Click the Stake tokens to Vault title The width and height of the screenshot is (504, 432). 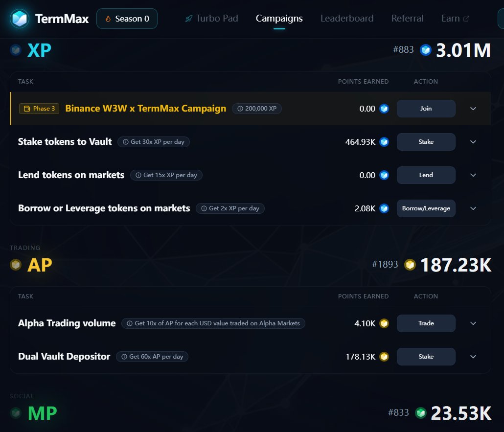pos(65,142)
